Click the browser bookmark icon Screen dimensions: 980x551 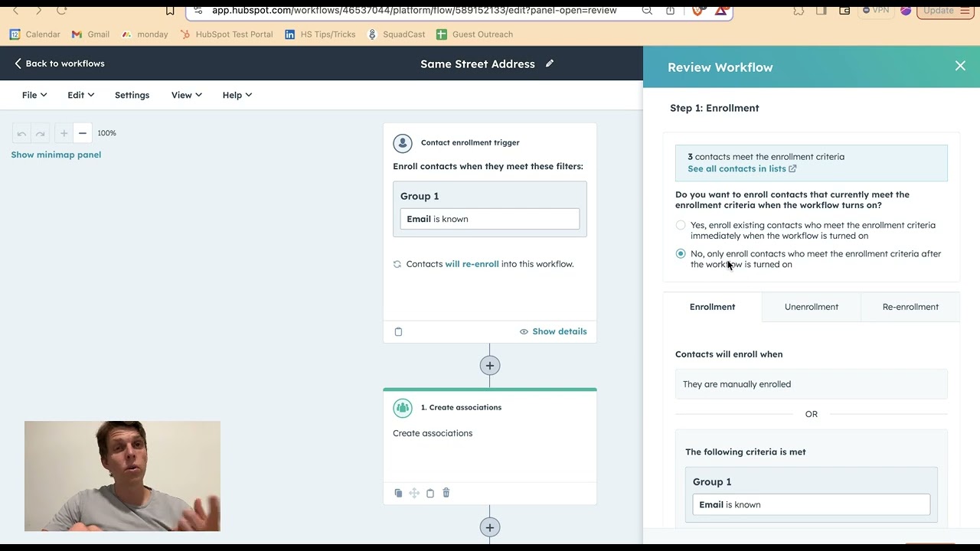pyautogui.click(x=170, y=11)
